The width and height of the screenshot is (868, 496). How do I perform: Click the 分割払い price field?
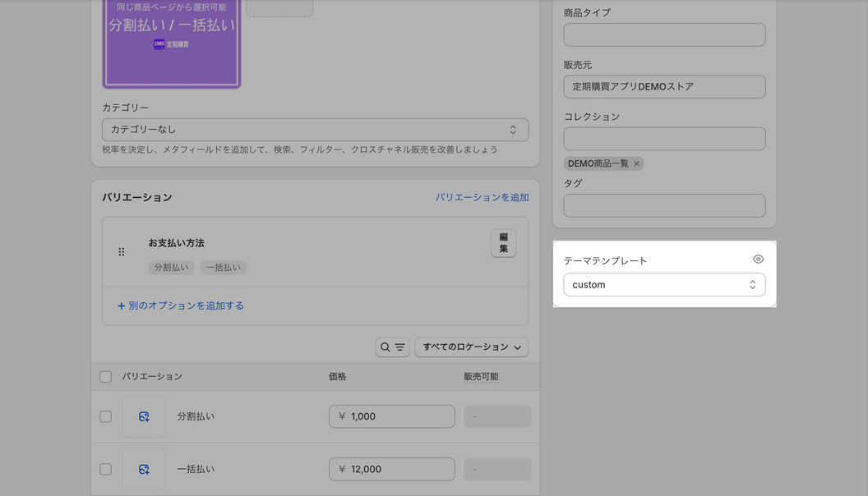[x=391, y=416]
